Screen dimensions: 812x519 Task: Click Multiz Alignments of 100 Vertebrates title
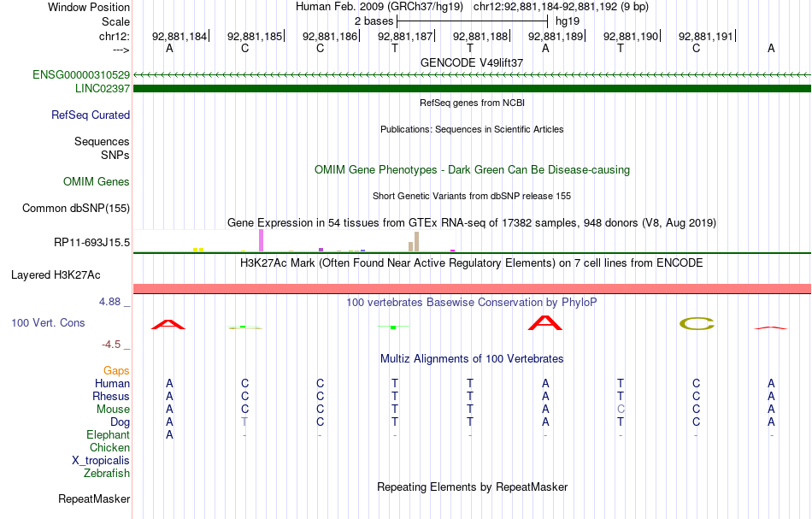[x=472, y=358]
